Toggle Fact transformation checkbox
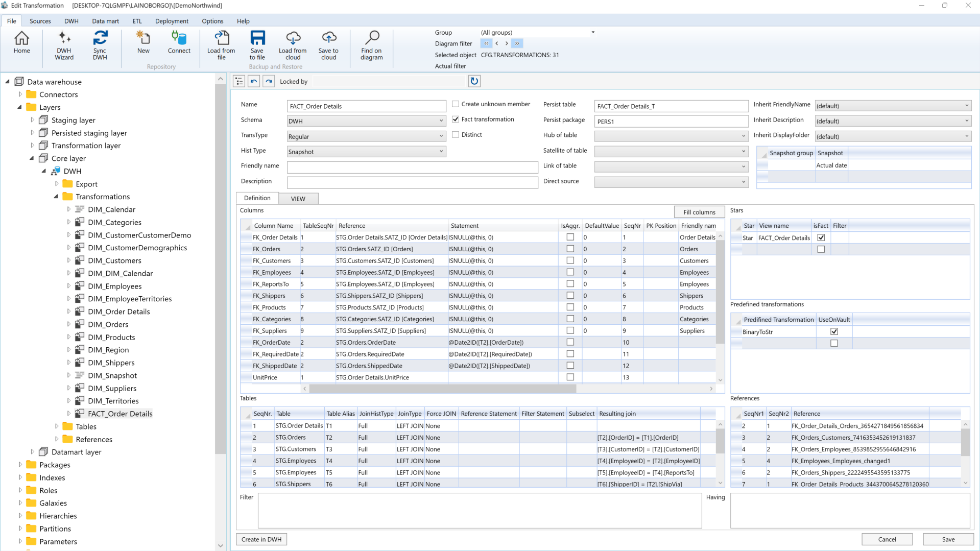Image resolution: width=980 pixels, height=551 pixels. (x=456, y=119)
